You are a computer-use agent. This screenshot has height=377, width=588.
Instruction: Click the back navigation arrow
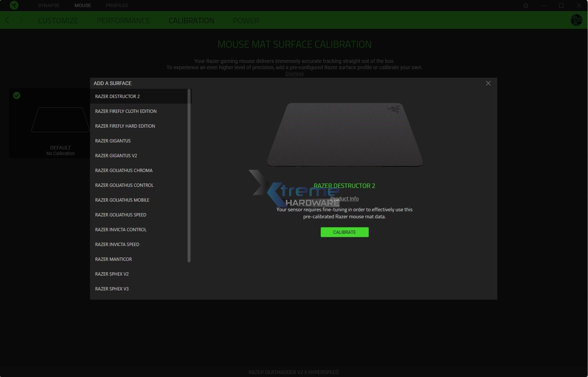7,20
